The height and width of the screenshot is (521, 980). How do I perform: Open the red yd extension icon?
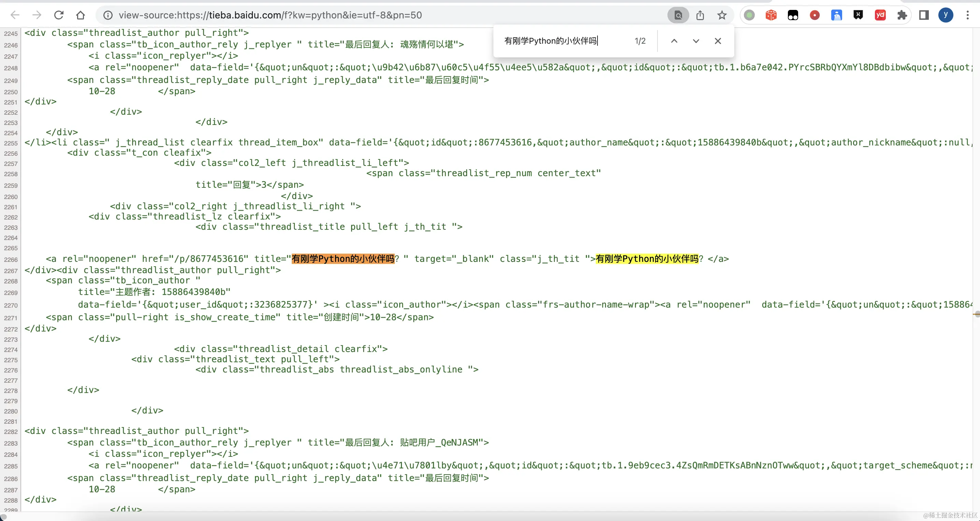[x=880, y=15]
